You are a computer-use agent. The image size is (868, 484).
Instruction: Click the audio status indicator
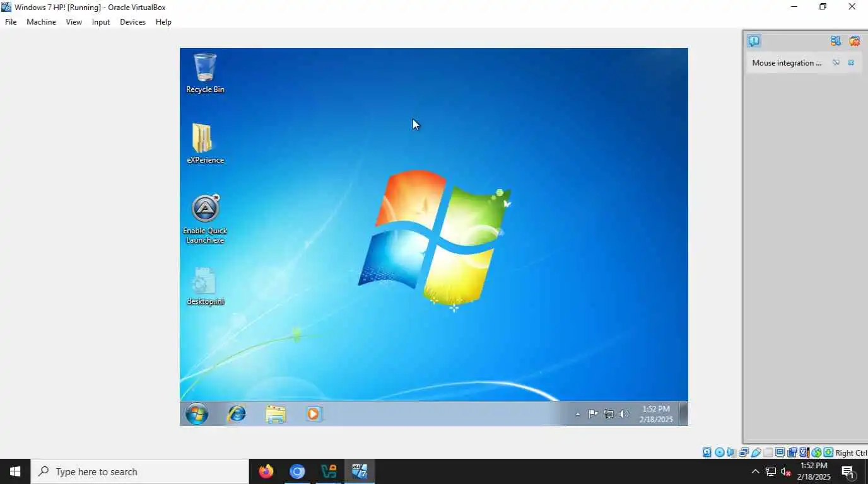click(x=731, y=452)
